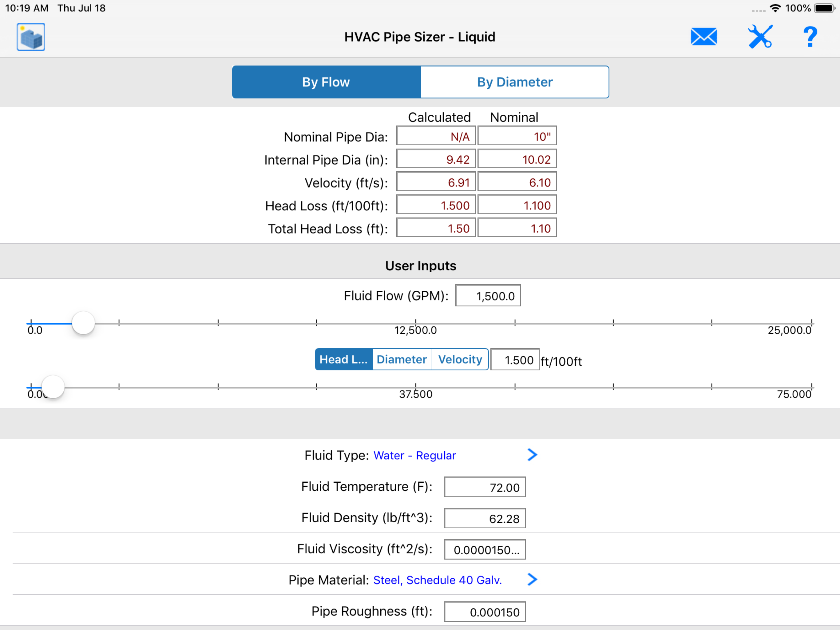The image size is (840, 630).
Task: Switch to By Diameter tab
Action: pos(515,82)
